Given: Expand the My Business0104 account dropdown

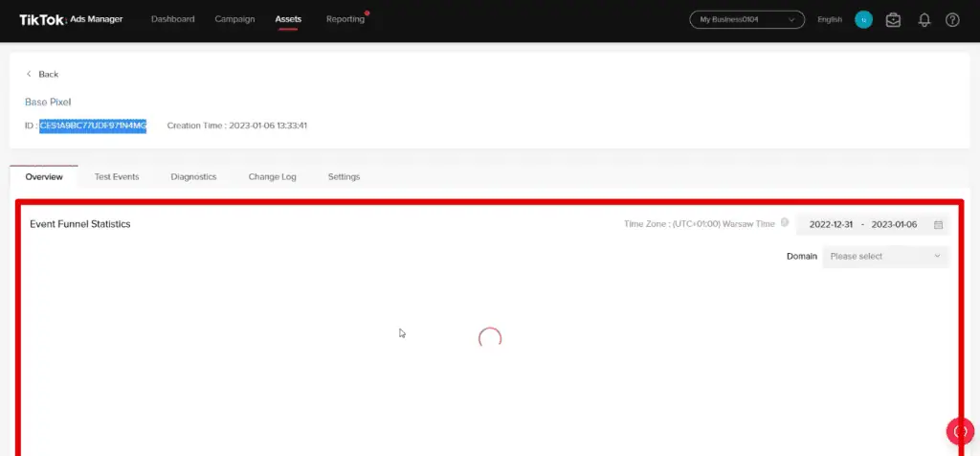Looking at the screenshot, I should tap(746, 19).
